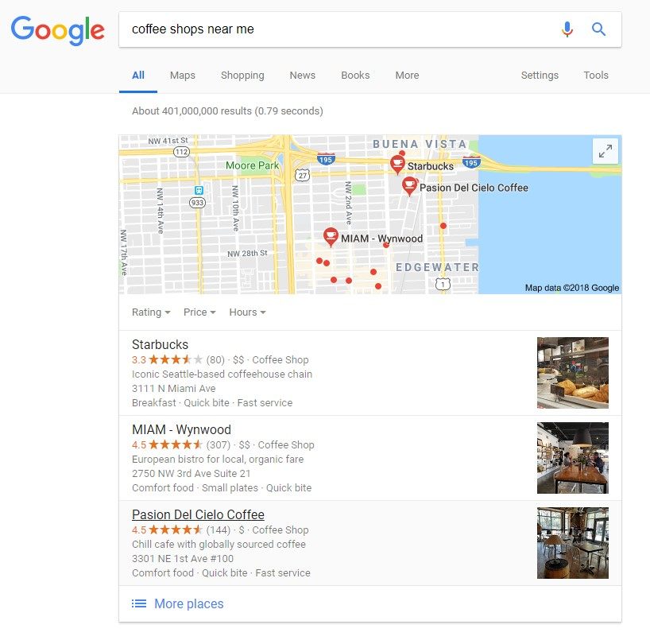Image resolution: width=650 pixels, height=644 pixels.
Task: Click the list icon beside More places
Action: coord(139,603)
